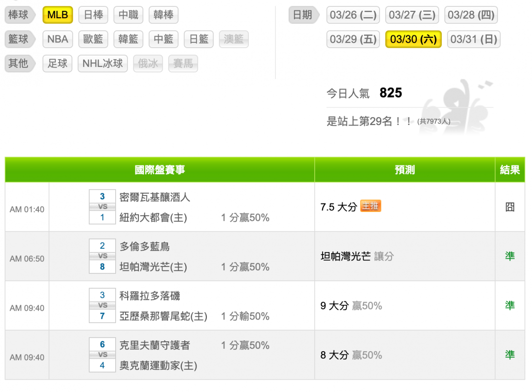Screen dimensions: 532x392
Task: Click the 是站上第29名 ranking text
Action: [x=369, y=121]
